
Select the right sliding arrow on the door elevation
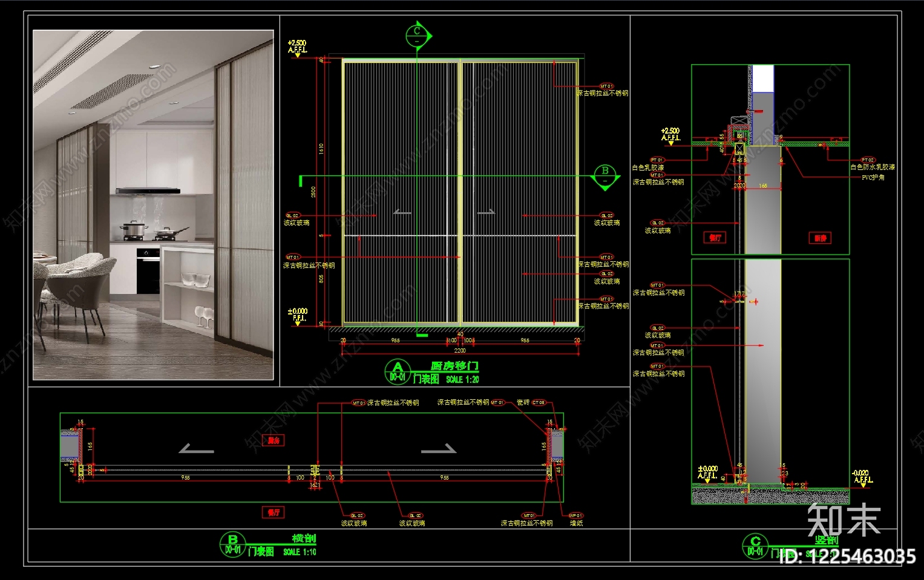(x=486, y=212)
